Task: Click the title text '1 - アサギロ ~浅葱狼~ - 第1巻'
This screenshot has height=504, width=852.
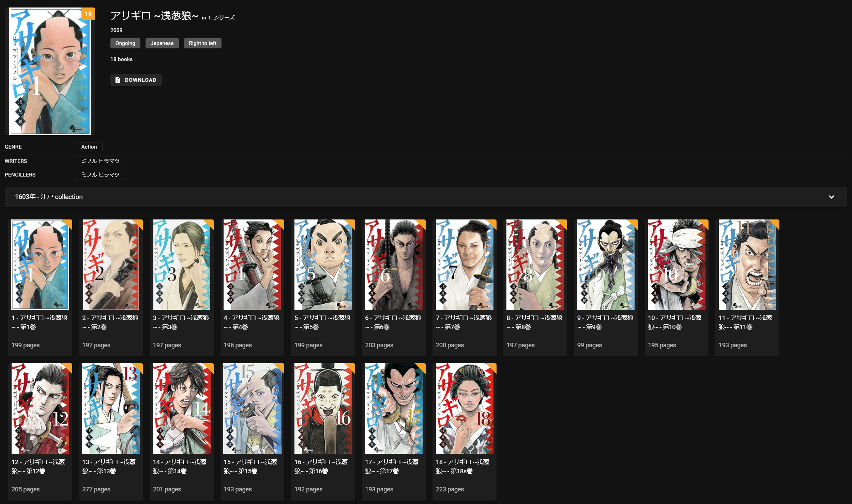Action: click(x=40, y=322)
